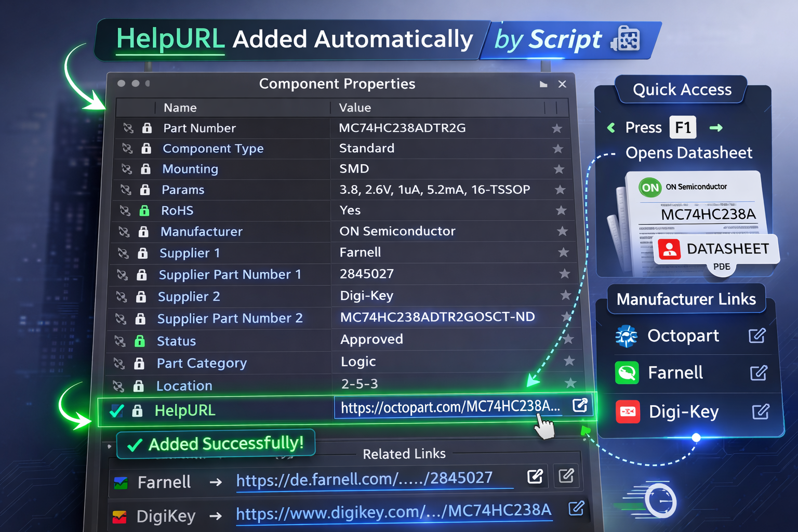The image size is (798, 532).
Task: Toggle the green lock for RoHS
Action: click(x=144, y=210)
